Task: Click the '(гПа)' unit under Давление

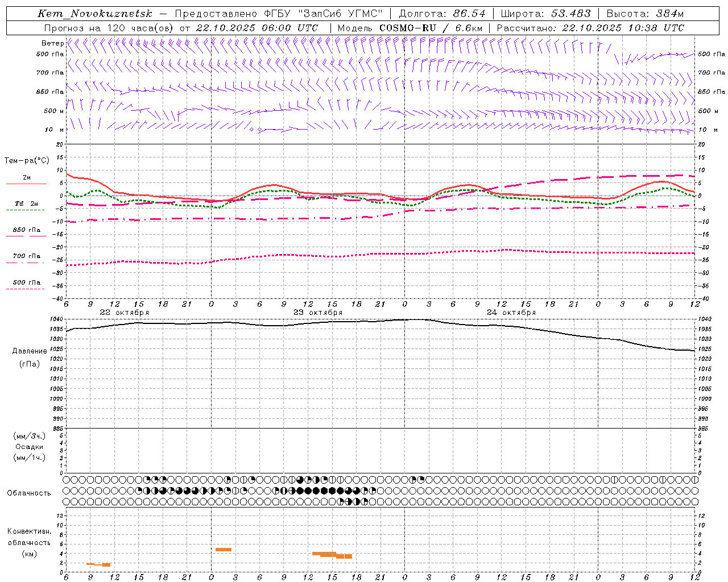Action: (x=30, y=364)
